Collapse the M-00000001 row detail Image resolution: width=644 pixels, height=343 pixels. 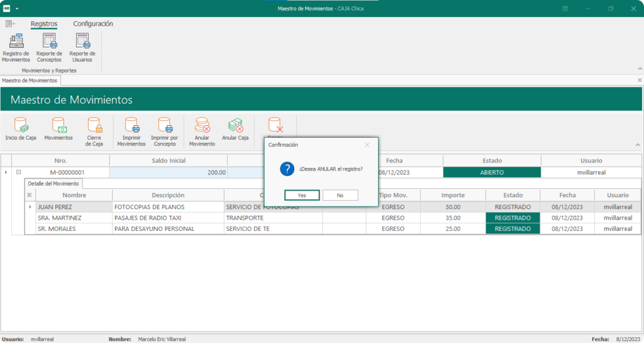point(19,172)
